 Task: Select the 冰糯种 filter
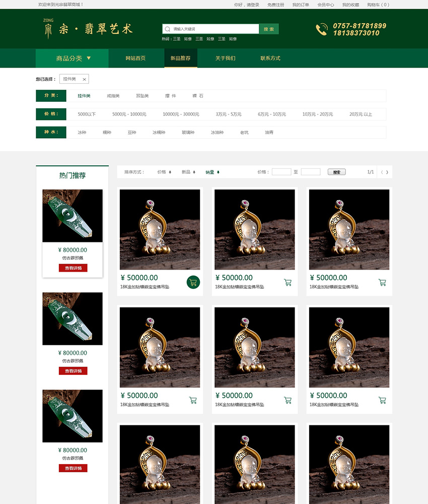[x=159, y=133]
